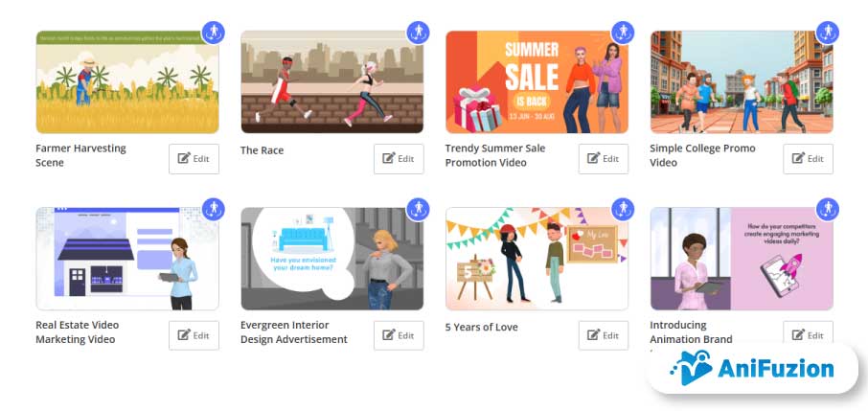Open the 5 Years of Love thumbnail
The height and width of the screenshot is (411, 868).
[537, 259]
